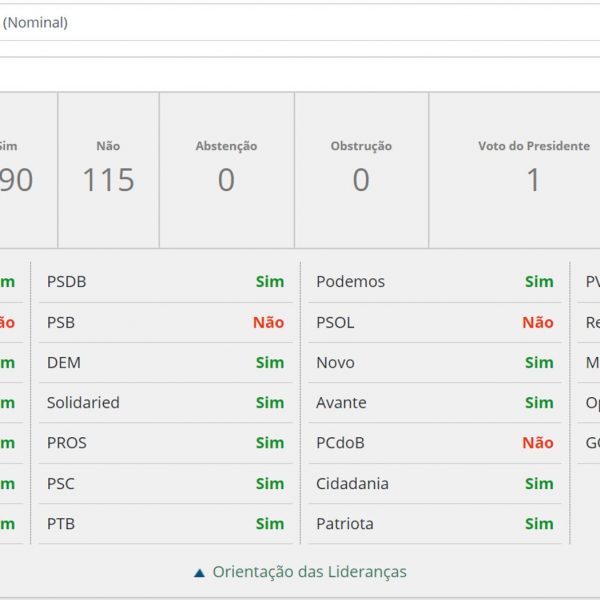600x600 pixels.
Task: Collapse the Orientação das Lideranças section
Action: tap(309, 572)
